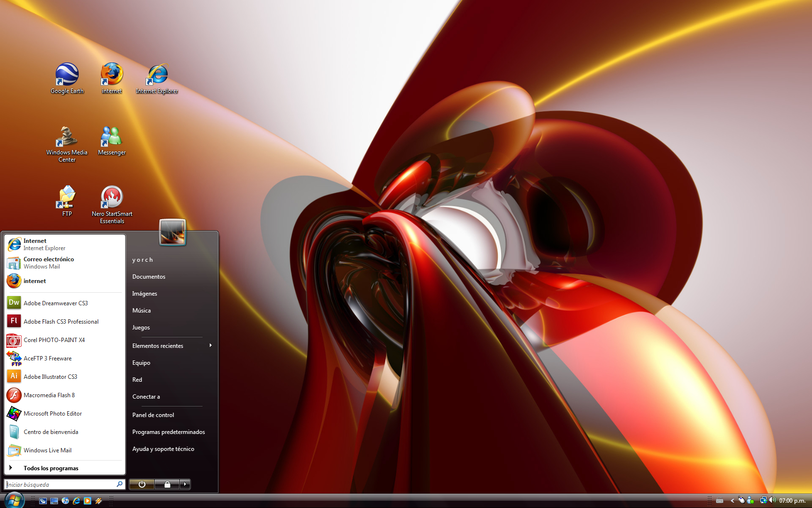Open Red from Start menu

click(137, 380)
